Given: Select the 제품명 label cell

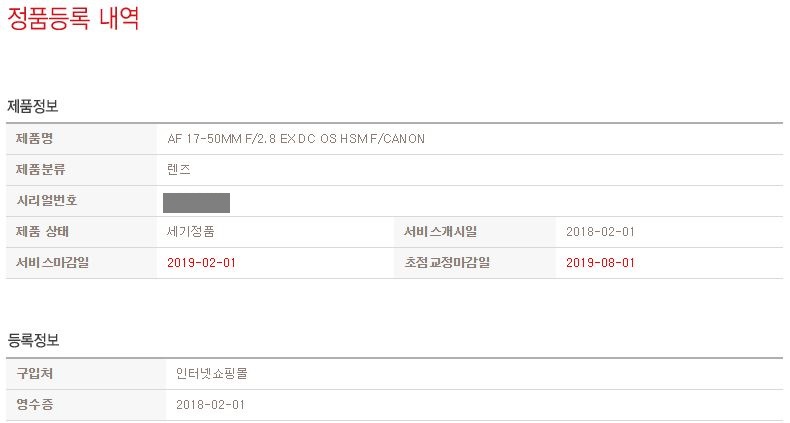Looking at the screenshot, I should click(x=81, y=139).
